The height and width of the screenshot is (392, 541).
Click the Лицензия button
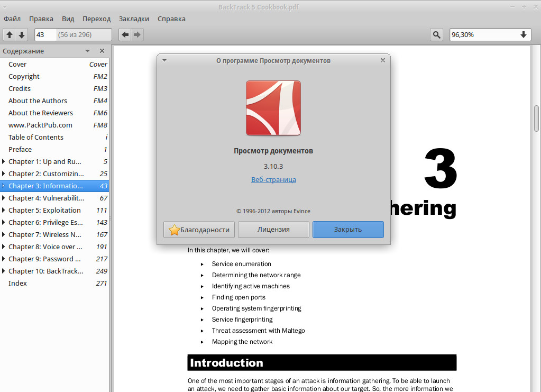[x=273, y=230]
